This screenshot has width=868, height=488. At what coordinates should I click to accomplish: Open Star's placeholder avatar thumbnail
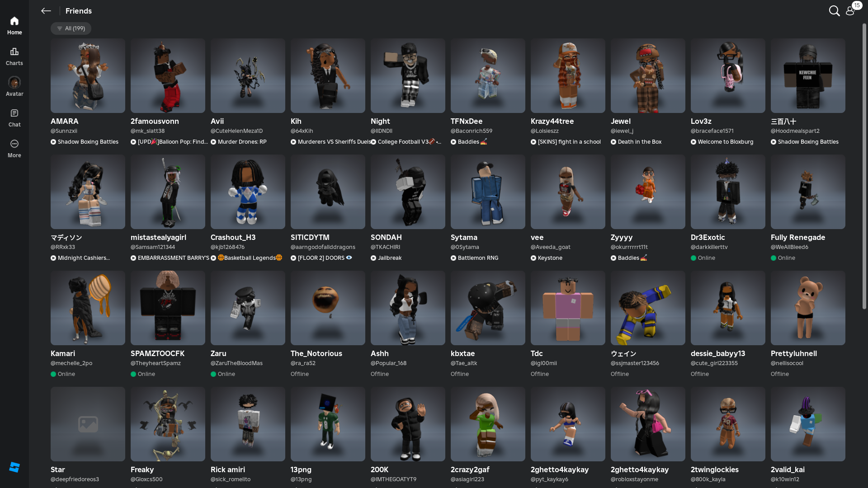pos(88,424)
